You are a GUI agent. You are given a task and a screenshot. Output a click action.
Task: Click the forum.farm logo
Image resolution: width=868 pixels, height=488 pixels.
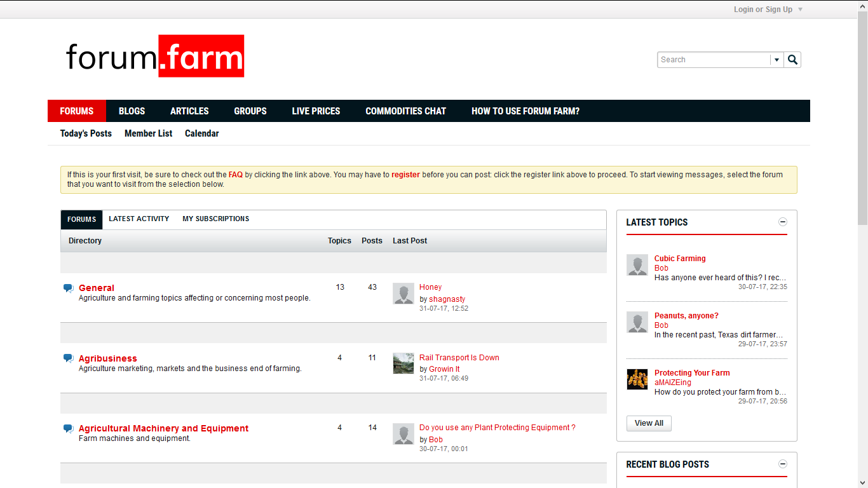click(155, 56)
